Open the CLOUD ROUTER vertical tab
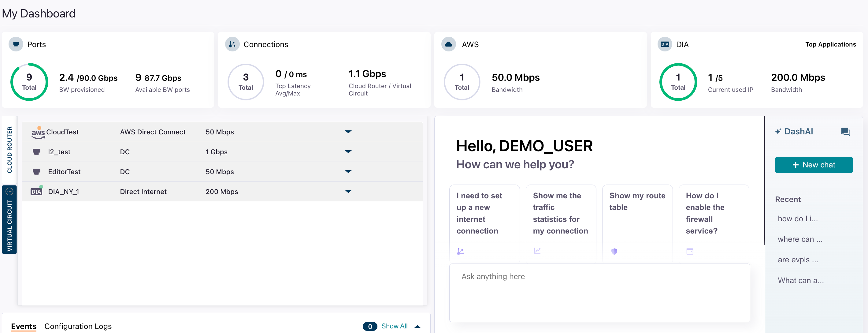868x333 pixels. pyautogui.click(x=9, y=150)
